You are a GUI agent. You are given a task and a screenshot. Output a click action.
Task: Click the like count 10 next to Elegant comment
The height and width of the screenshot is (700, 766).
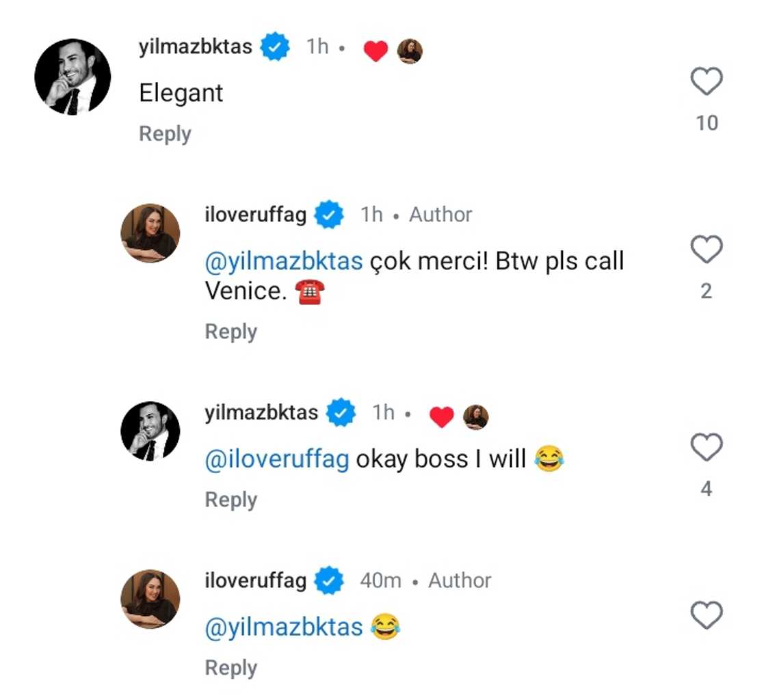pos(706,123)
